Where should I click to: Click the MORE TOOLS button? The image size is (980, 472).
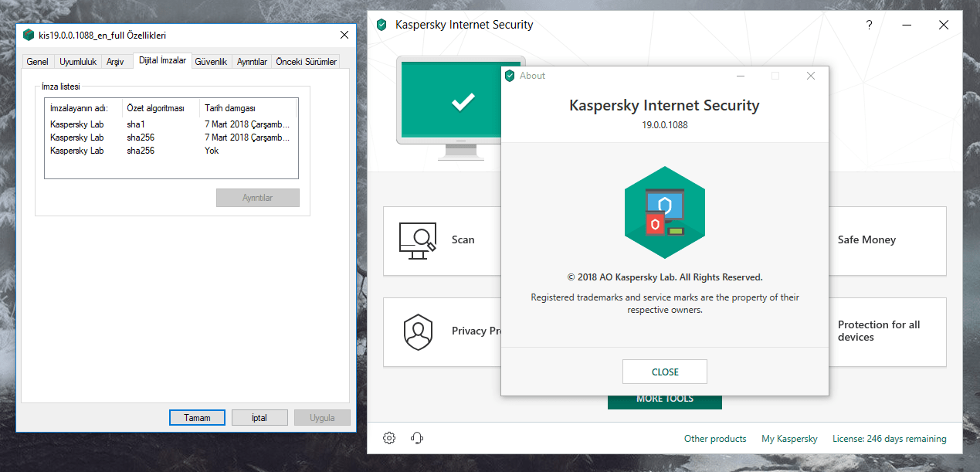(665, 402)
